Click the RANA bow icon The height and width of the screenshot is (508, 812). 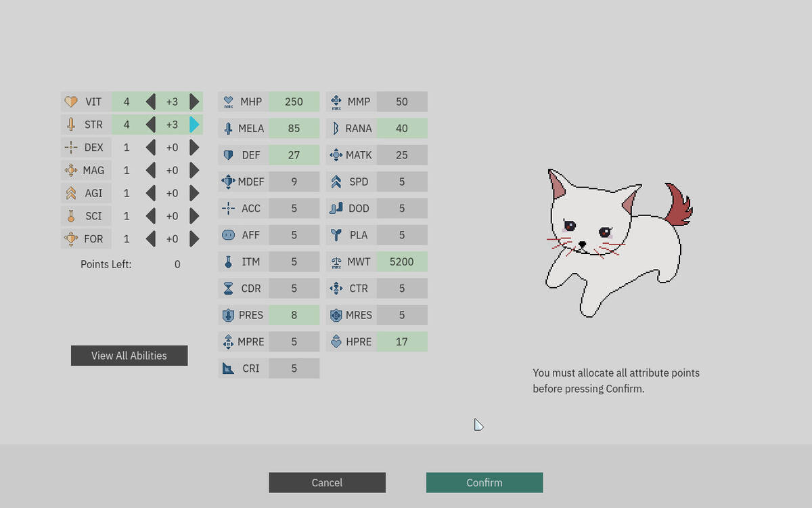pos(336,128)
